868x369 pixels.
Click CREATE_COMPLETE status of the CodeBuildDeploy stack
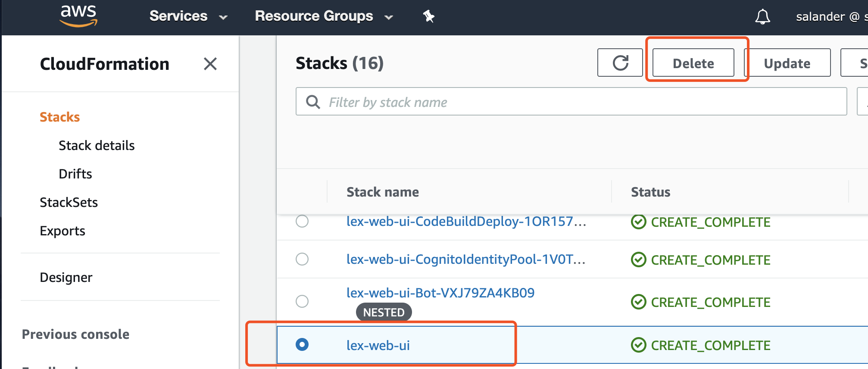pos(701,222)
